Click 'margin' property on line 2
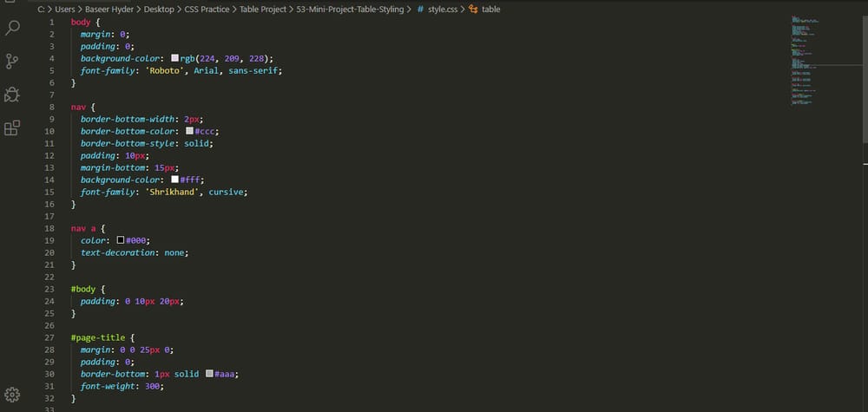The width and height of the screenshot is (868, 412). click(95, 35)
